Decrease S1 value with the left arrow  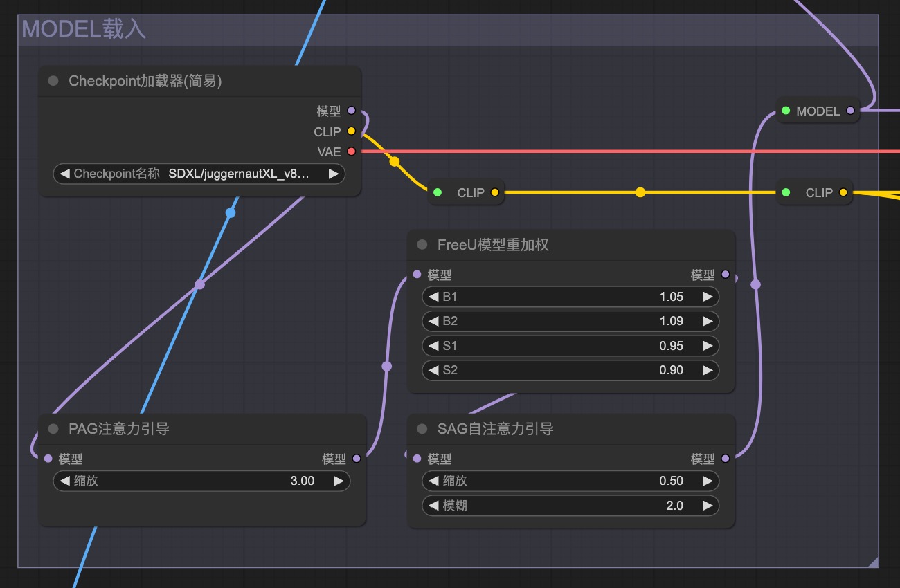pos(433,346)
